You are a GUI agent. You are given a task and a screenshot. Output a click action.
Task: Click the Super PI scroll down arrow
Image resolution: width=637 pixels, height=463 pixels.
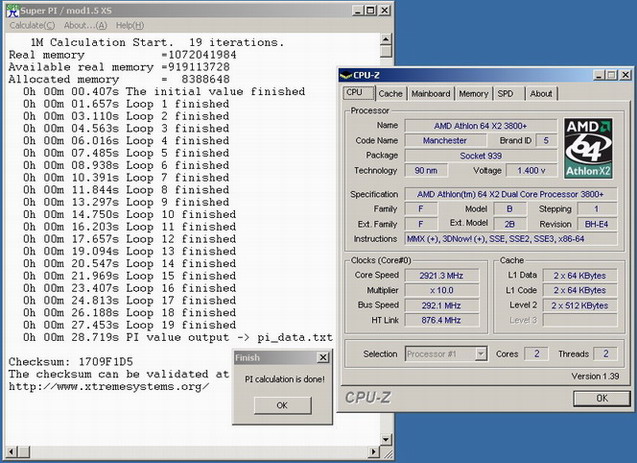386,439
